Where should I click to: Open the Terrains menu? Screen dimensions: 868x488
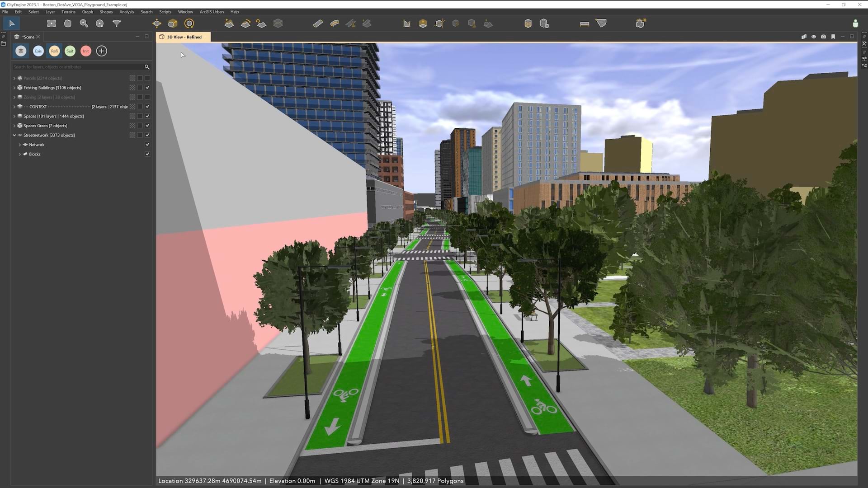[x=68, y=12]
